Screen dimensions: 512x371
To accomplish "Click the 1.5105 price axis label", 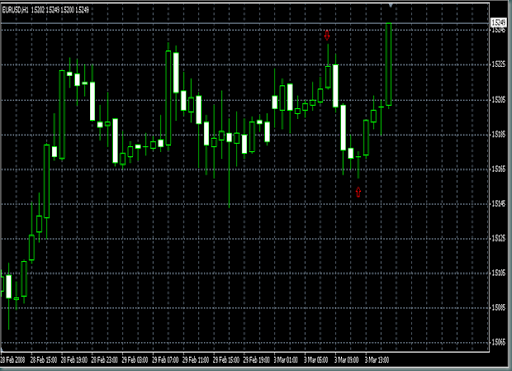I will coord(498,273).
